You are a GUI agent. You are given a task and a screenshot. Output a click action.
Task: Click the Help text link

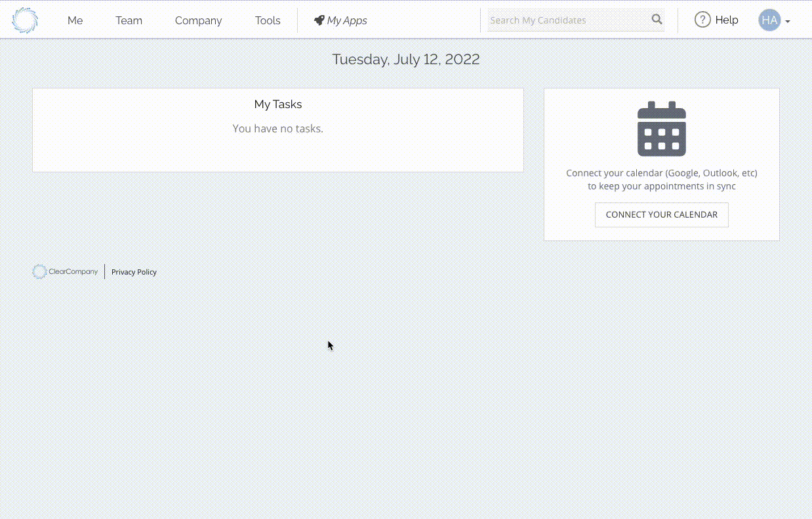click(727, 20)
